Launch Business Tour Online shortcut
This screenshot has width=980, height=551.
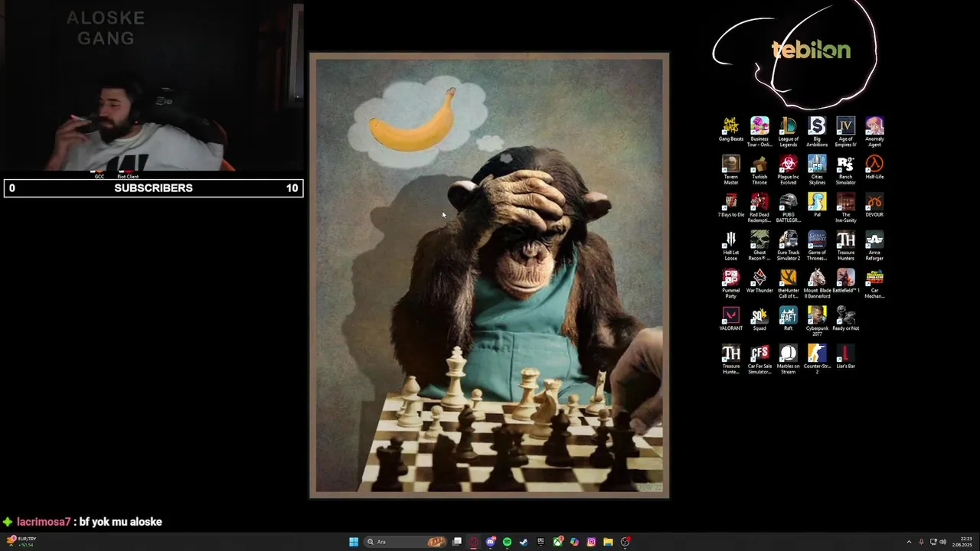click(759, 132)
